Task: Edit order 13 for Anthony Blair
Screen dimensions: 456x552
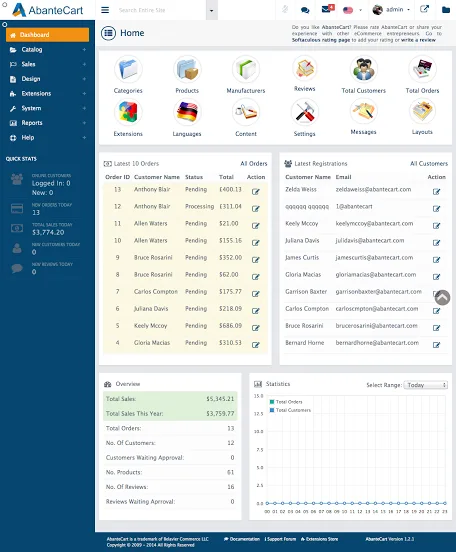Action: pyautogui.click(x=256, y=192)
